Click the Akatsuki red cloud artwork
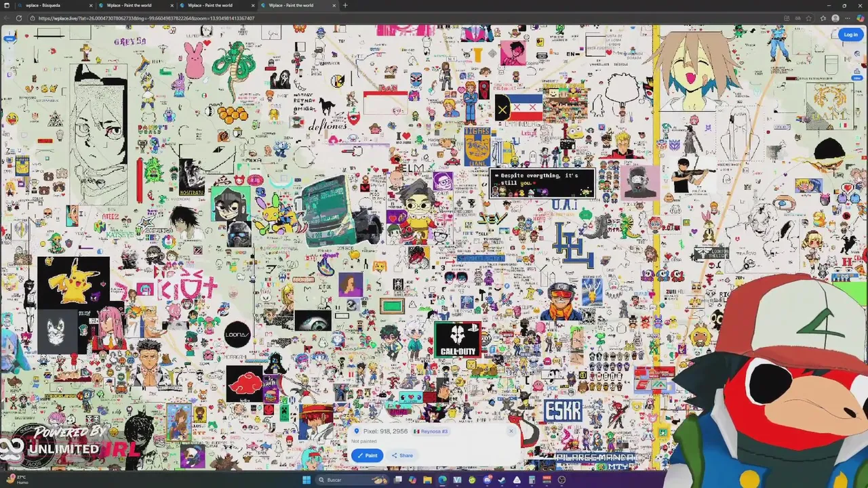Screen dimensions: 868x488 244,384
